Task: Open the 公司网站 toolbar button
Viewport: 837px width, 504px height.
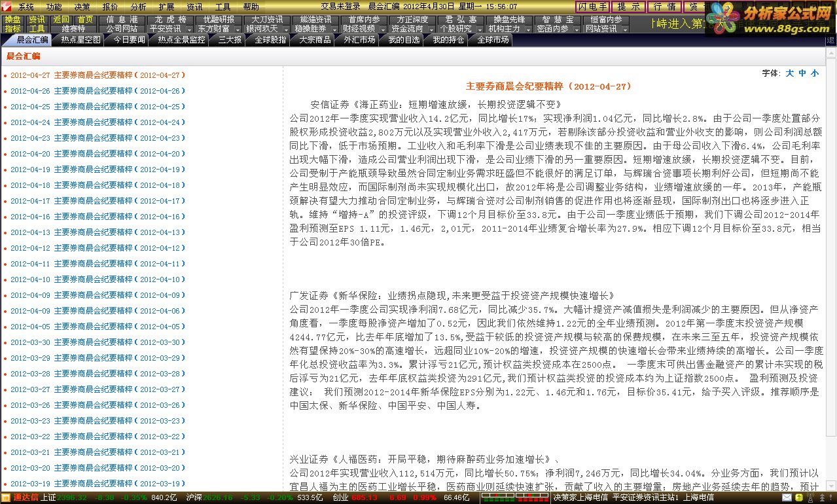Action: tap(122, 29)
